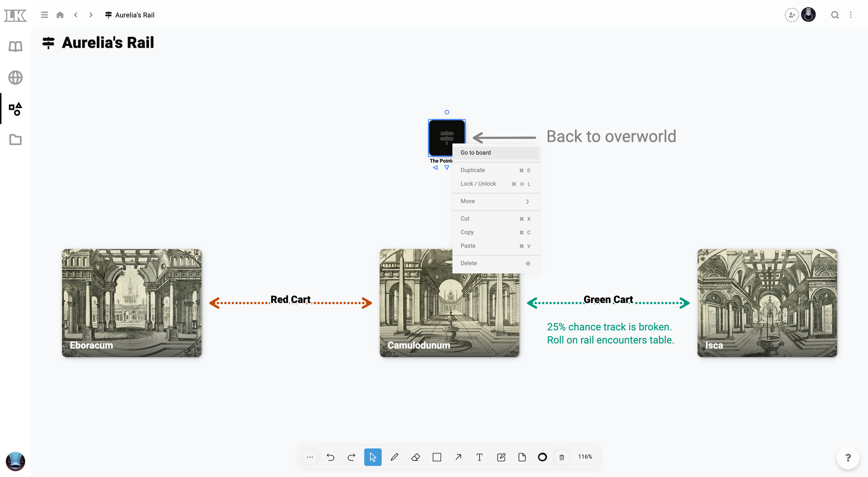Select 'Delete' from the context menu
Image resolution: width=868 pixels, height=477 pixels.
coord(469,263)
